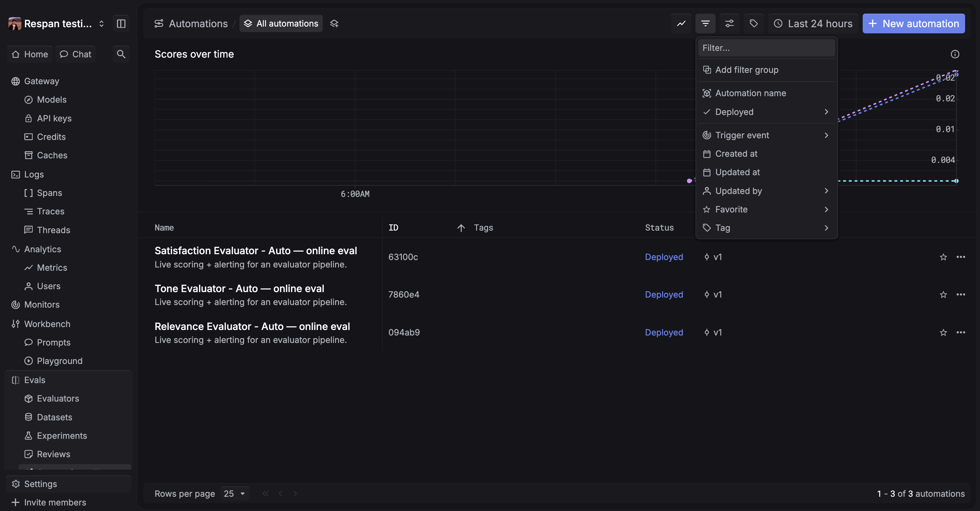Click the filter toolbar icon
Viewport: 980px width, 511px height.
(705, 24)
